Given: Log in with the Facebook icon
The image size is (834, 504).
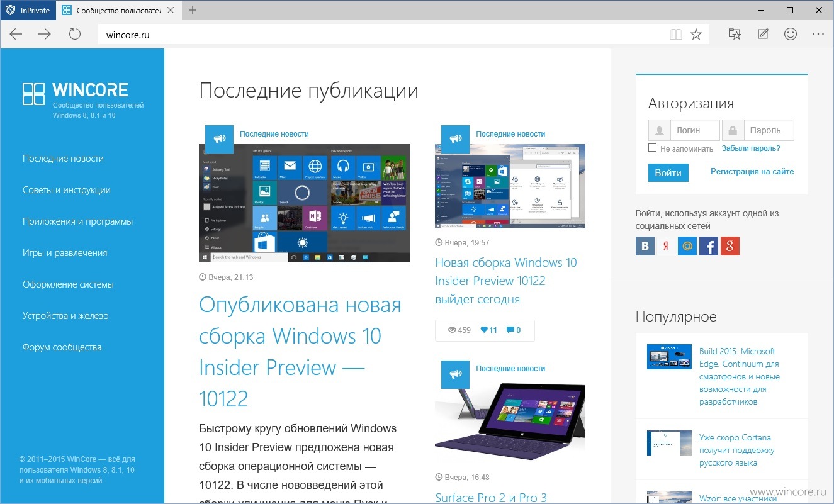Looking at the screenshot, I should pos(709,246).
